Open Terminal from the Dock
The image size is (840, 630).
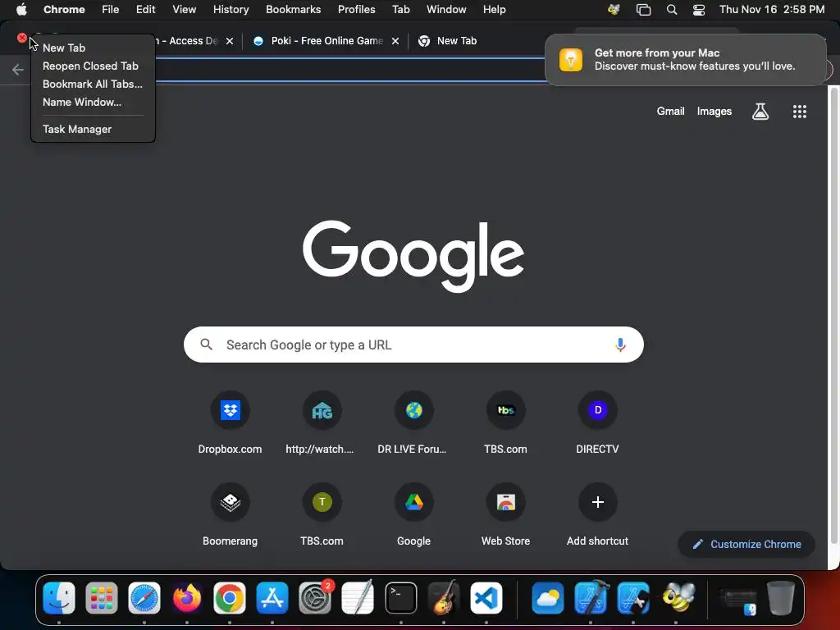pyautogui.click(x=400, y=598)
